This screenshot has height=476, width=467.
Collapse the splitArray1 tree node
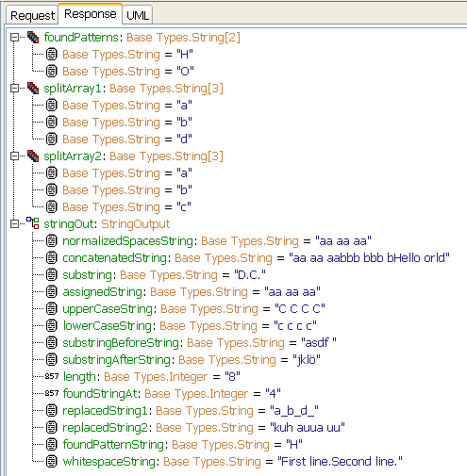tap(14, 89)
